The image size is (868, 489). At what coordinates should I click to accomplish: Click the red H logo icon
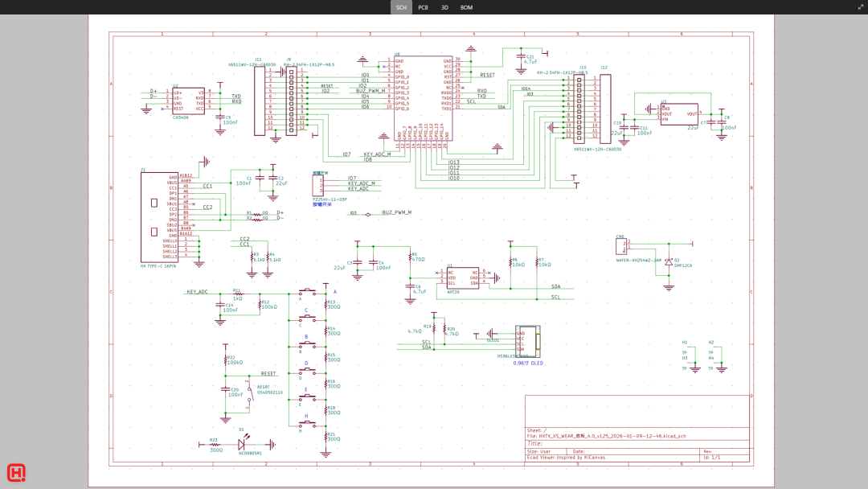(x=16, y=472)
